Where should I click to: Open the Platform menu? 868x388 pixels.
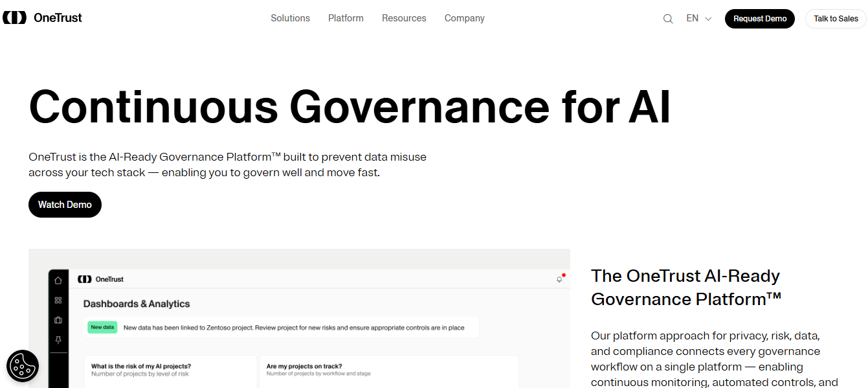click(346, 18)
